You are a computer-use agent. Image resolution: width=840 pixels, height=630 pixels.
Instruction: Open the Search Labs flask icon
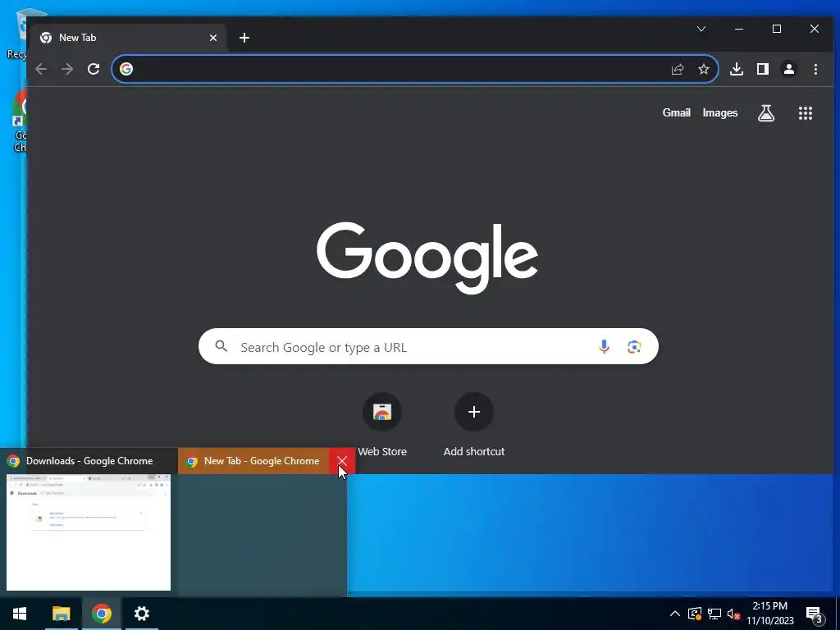pyautogui.click(x=766, y=113)
